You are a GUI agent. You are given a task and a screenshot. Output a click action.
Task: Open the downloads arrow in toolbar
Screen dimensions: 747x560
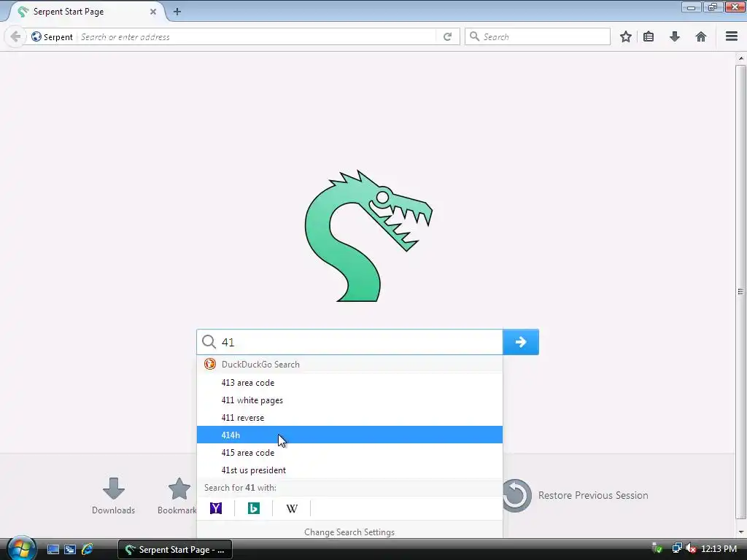[x=675, y=36]
